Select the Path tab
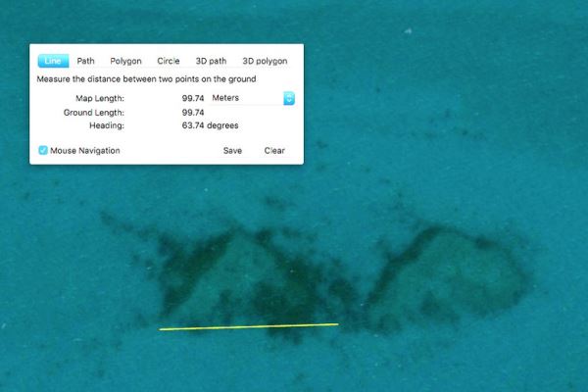 coord(86,61)
